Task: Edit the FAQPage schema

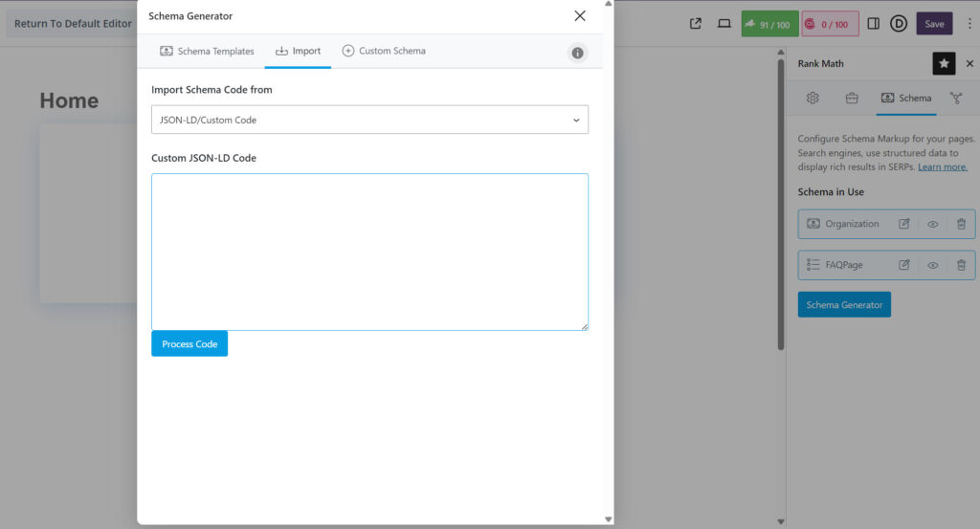Action: click(x=904, y=265)
